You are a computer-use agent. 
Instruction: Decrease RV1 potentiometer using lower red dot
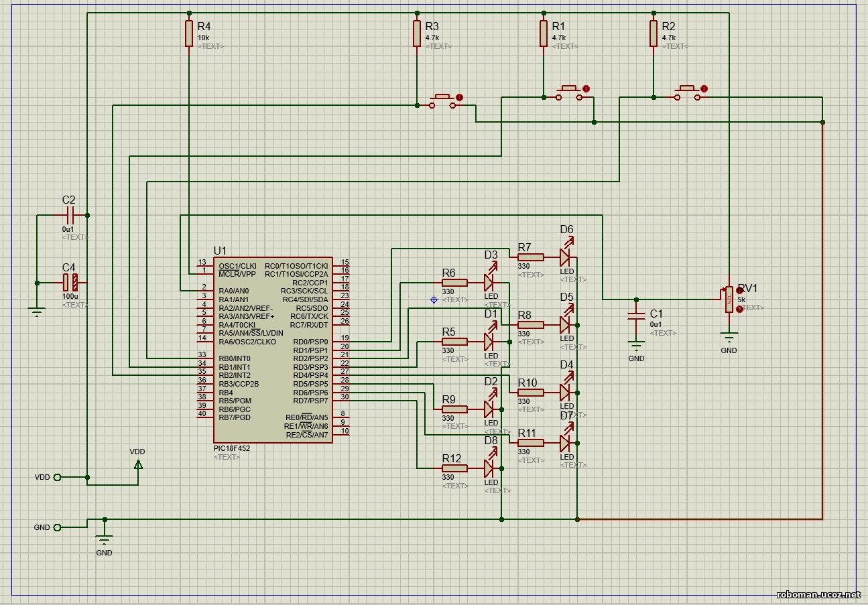tap(740, 309)
